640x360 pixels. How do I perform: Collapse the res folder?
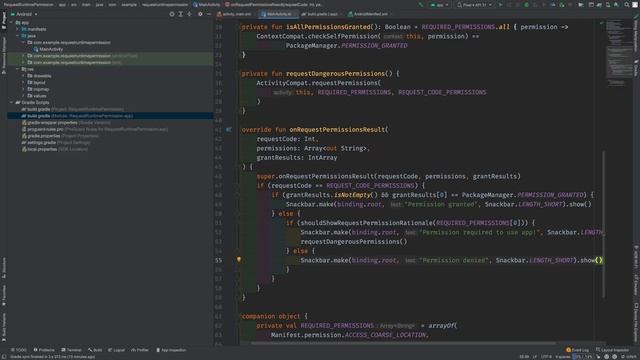coord(18,69)
